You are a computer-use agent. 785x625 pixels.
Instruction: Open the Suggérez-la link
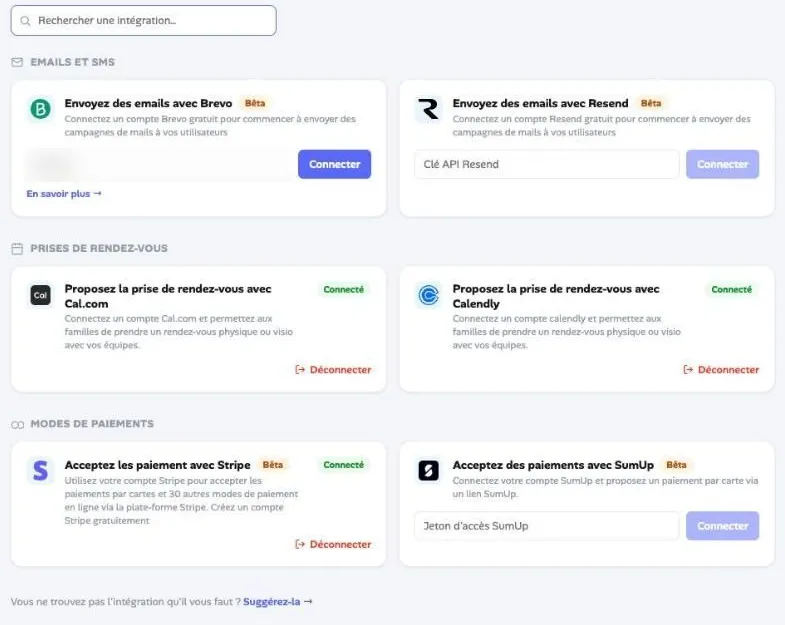click(278, 601)
